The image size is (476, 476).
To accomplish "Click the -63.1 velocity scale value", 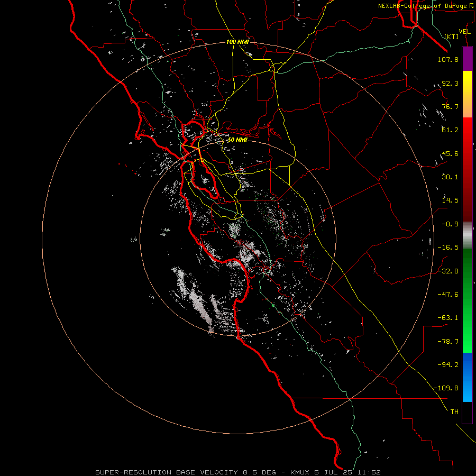I will point(448,318).
